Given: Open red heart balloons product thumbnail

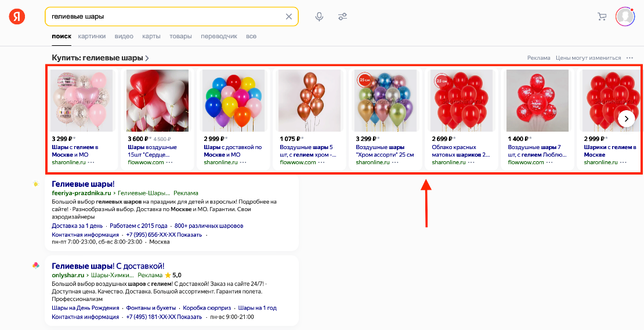Looking at the screenshot, I should pos(157,101).
